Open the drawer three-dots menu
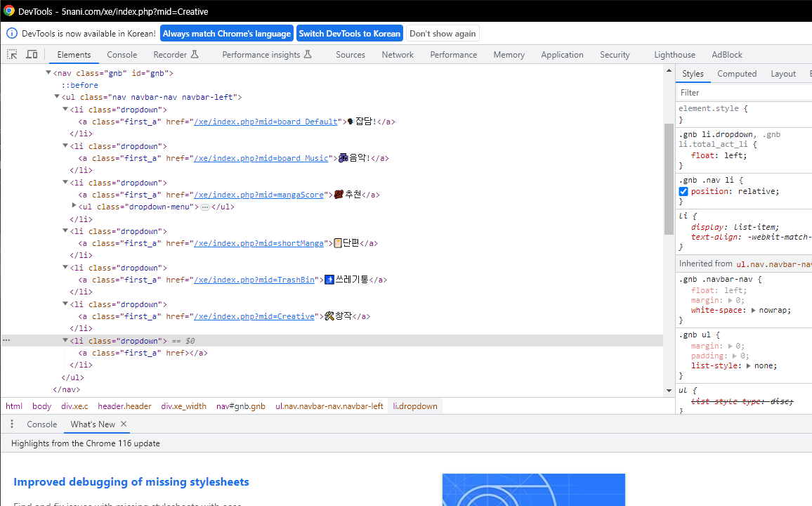This screenshot has height=506, width=812. [x=12, y=424]
